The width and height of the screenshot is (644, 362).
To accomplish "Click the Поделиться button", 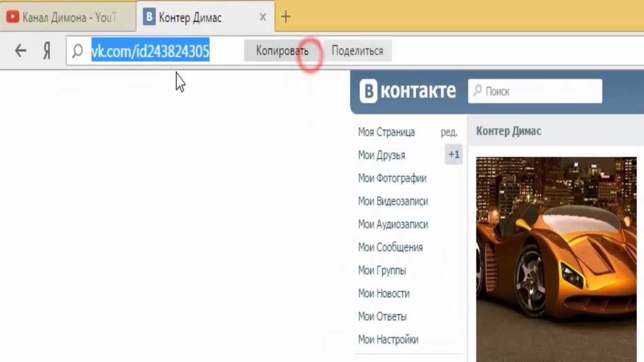I will pos(357,51).
